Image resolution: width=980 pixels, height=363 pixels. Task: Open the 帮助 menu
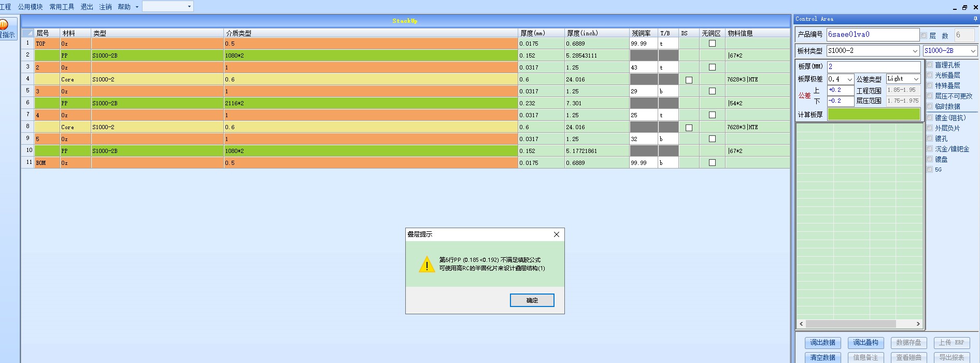tap(124, 7)
